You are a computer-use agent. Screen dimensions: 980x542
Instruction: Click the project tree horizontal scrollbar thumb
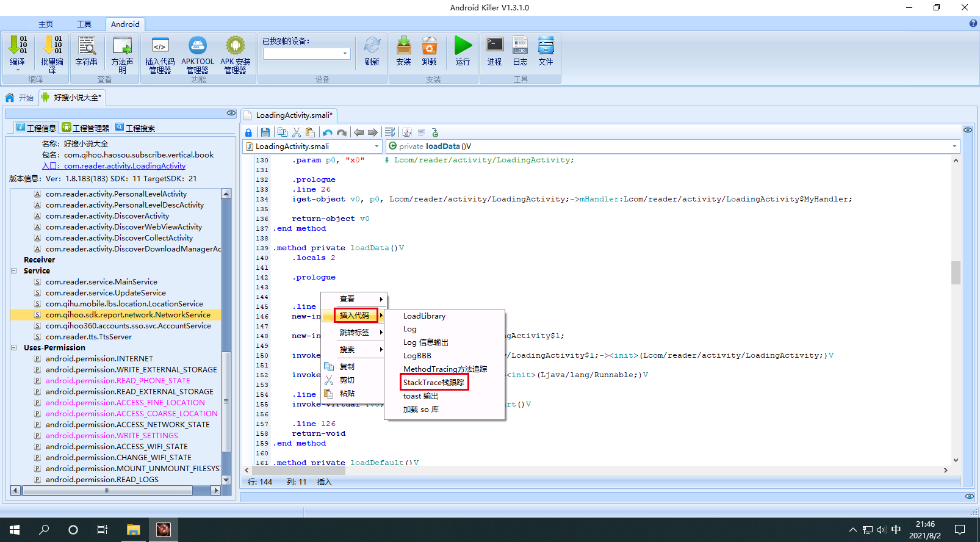(x=107, y=490)
